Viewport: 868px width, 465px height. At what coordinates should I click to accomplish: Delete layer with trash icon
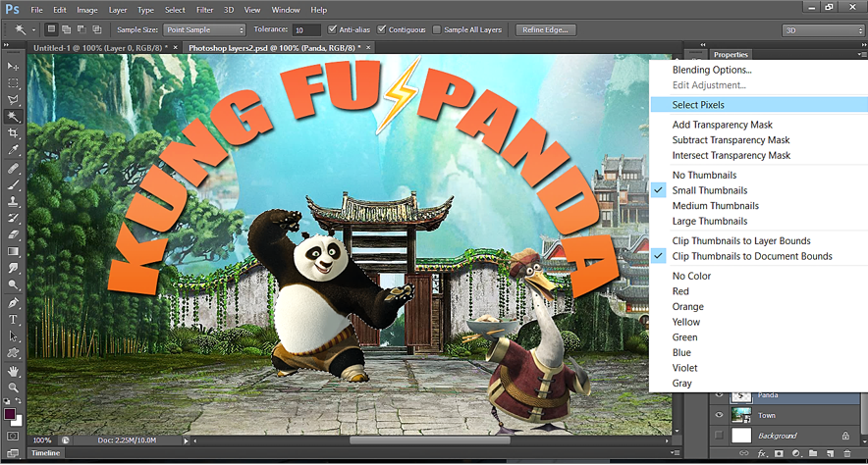[847, 453]
